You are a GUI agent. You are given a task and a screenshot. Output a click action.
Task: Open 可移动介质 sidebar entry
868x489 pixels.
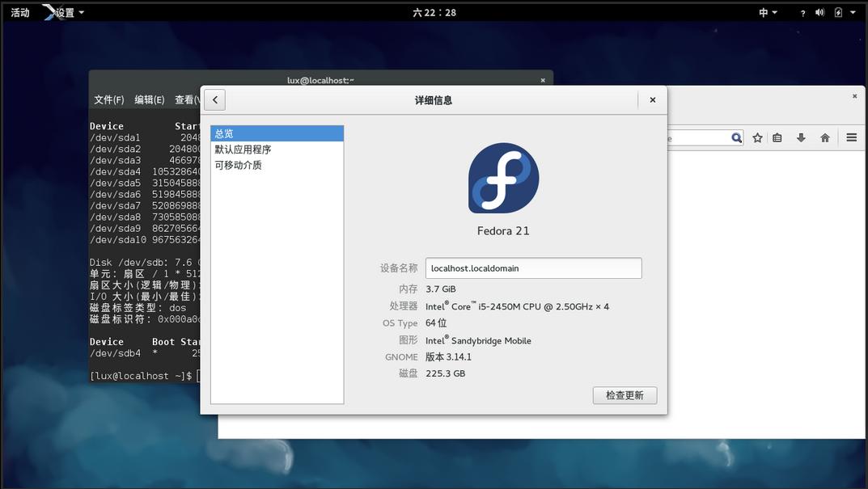pyautogui.click(x=277, y=165)
